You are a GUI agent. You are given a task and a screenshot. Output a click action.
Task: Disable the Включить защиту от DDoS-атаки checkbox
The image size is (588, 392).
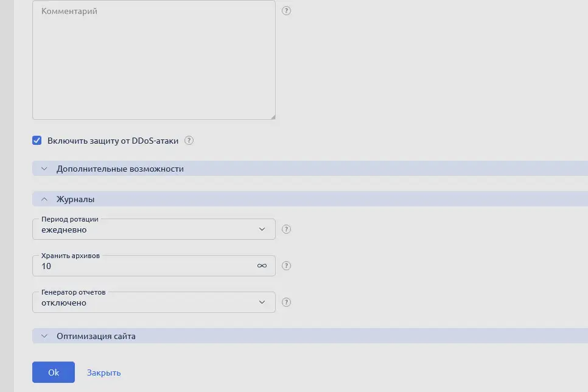(x=37, y=140)
